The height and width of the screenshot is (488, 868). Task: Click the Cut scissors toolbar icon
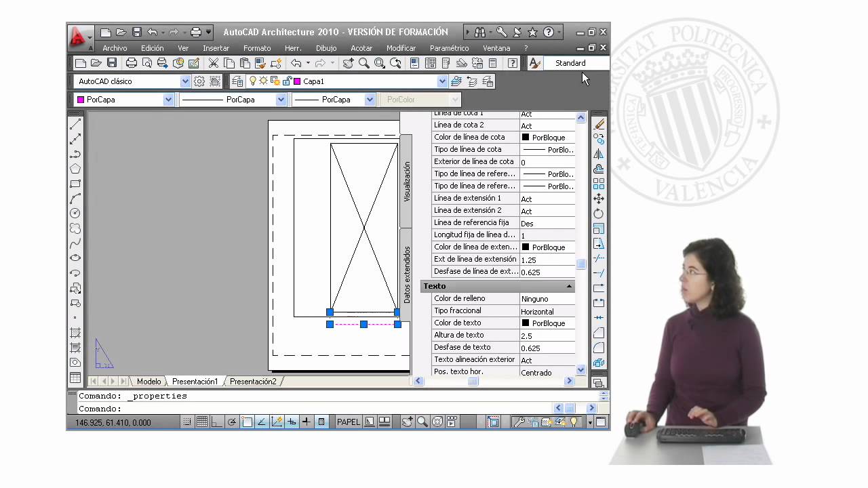(214, 63)
